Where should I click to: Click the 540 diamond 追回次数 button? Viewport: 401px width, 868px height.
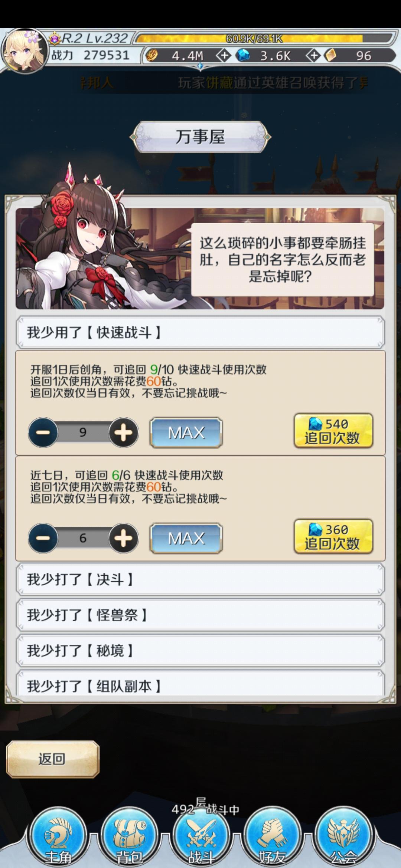coord(333,431)
